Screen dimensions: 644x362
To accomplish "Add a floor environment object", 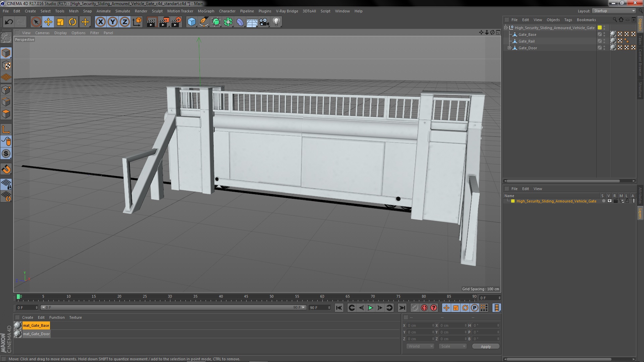I will coord(252,22).
